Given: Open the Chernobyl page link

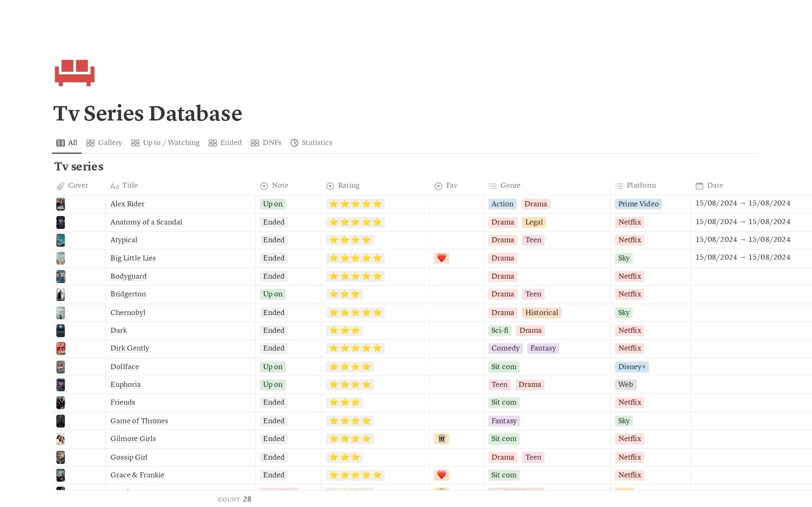Looking at the screenshot, I should 128,312.
